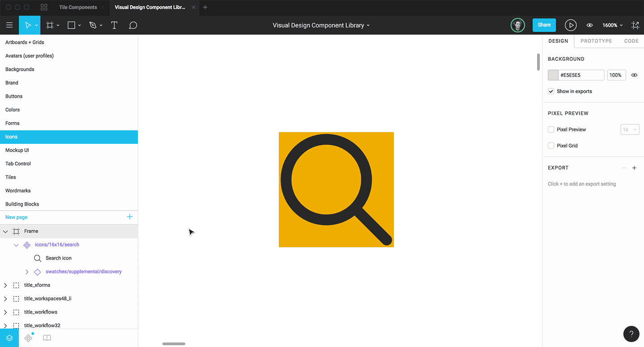Uncheck Show in exports
The width and height of the screenshot is (644, 347).
pos(551,91)
